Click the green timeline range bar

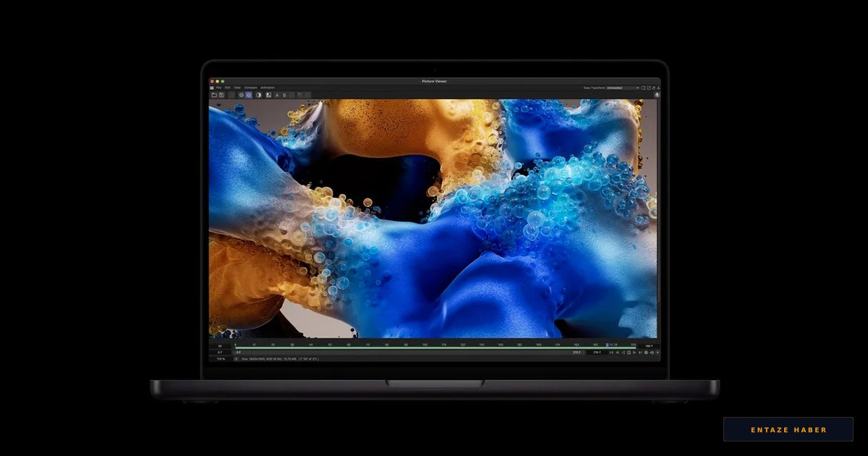[x=435, y=347]
